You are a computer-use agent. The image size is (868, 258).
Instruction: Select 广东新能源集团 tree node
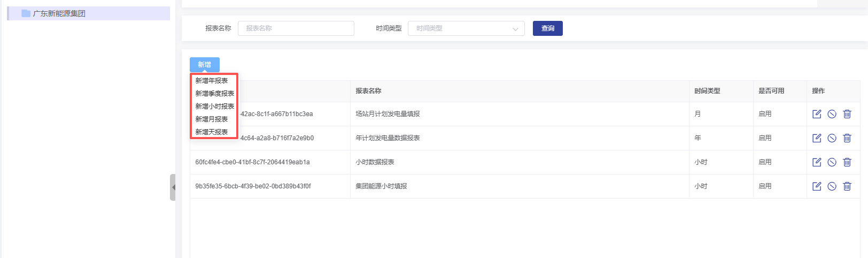(59, 13)
